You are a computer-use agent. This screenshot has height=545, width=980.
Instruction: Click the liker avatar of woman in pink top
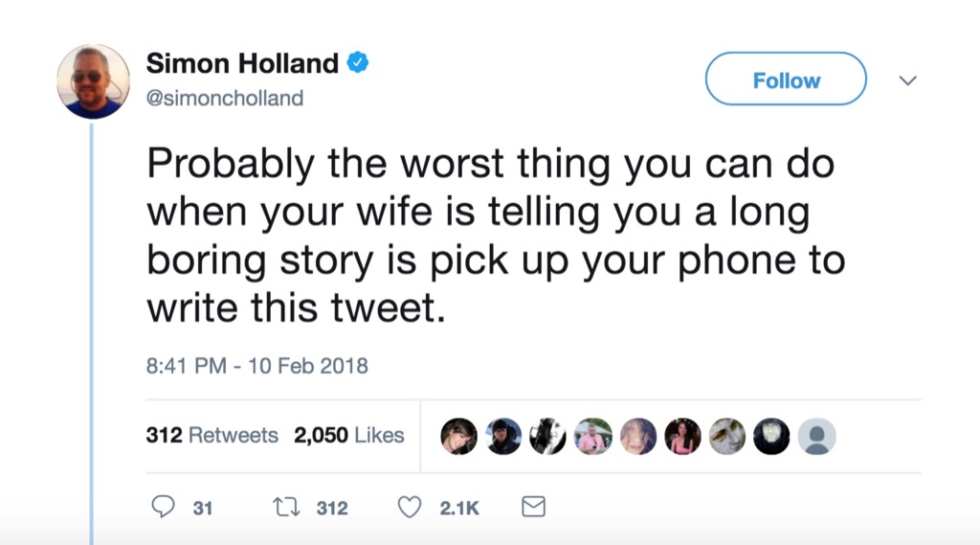[x=682, y=436]
